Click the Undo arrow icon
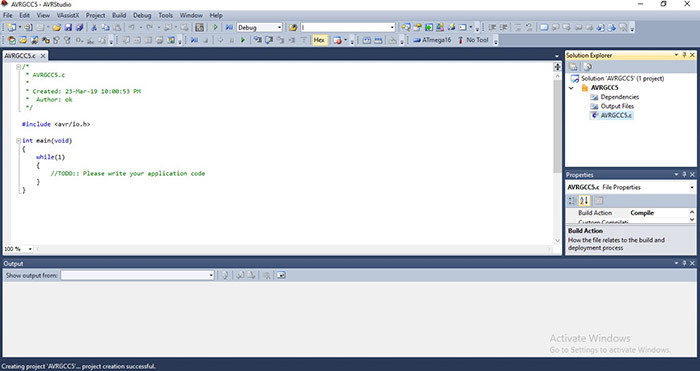 (132, 28)
